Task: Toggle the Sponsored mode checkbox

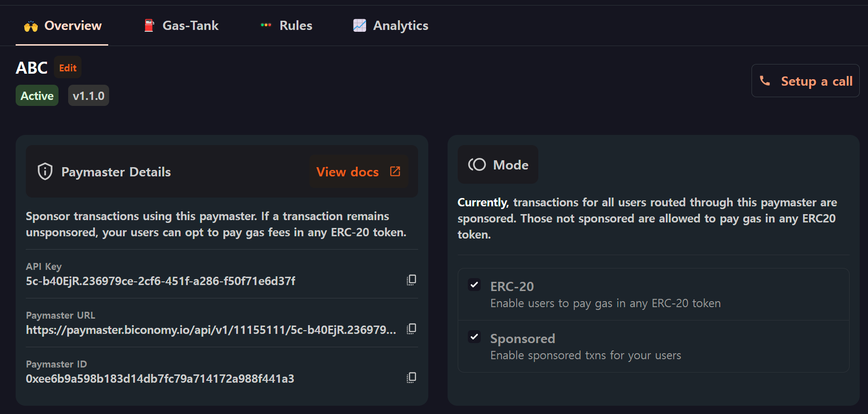Action: (474, 337)
